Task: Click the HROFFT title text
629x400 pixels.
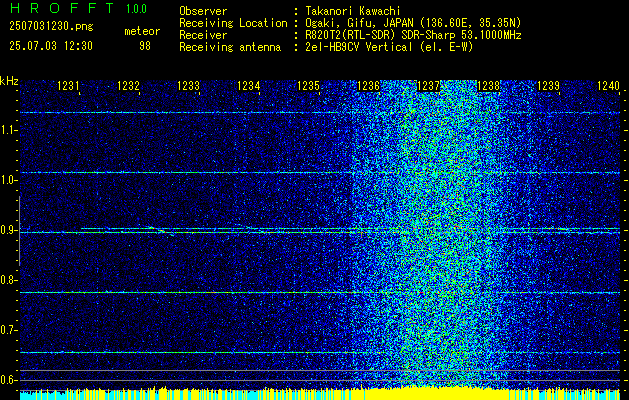Action: 62,8
